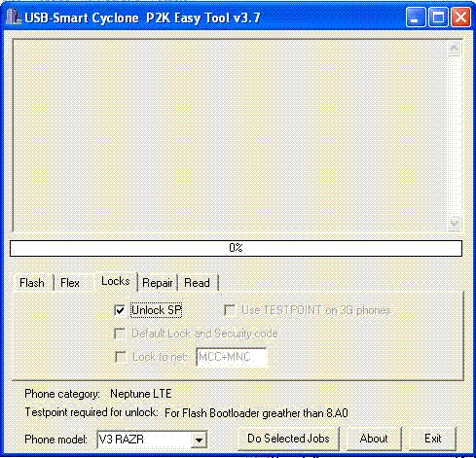
Task: Click the log scrollbar up arrow
Action: coord(455,49)
